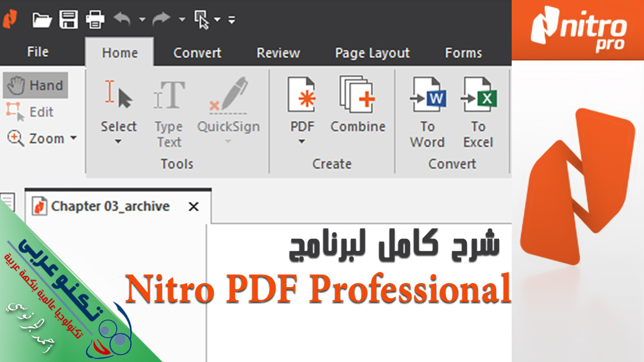Switch to the Convert ribbon tab
Image resolution: width=644 pixels, height=362 pixels.
[197, 53]
